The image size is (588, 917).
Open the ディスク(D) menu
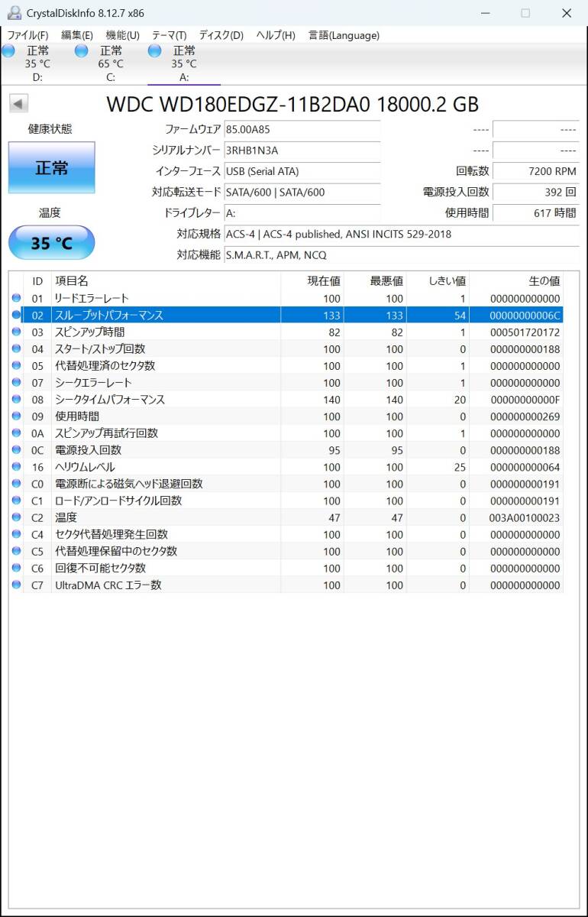click(x=221, y=35)
